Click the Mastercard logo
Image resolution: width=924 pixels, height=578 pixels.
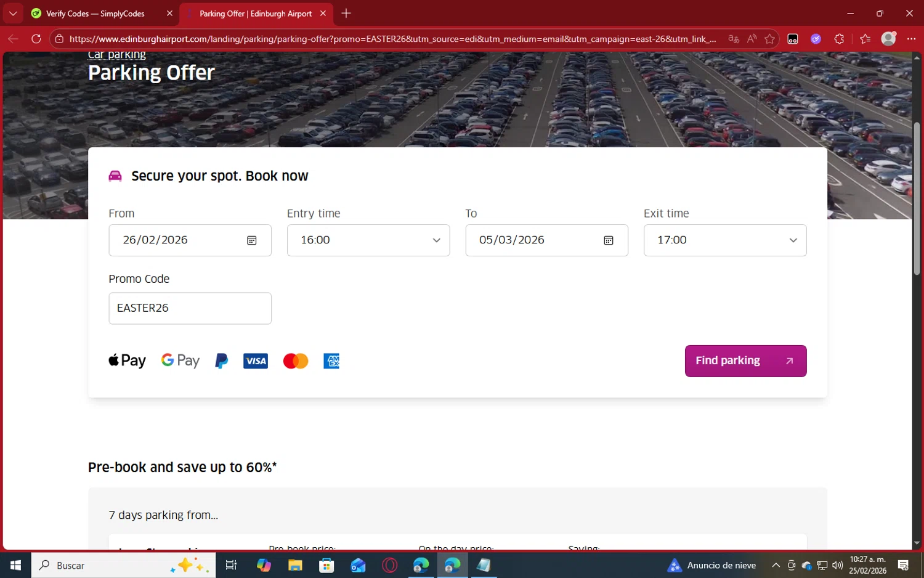(296, 361)
